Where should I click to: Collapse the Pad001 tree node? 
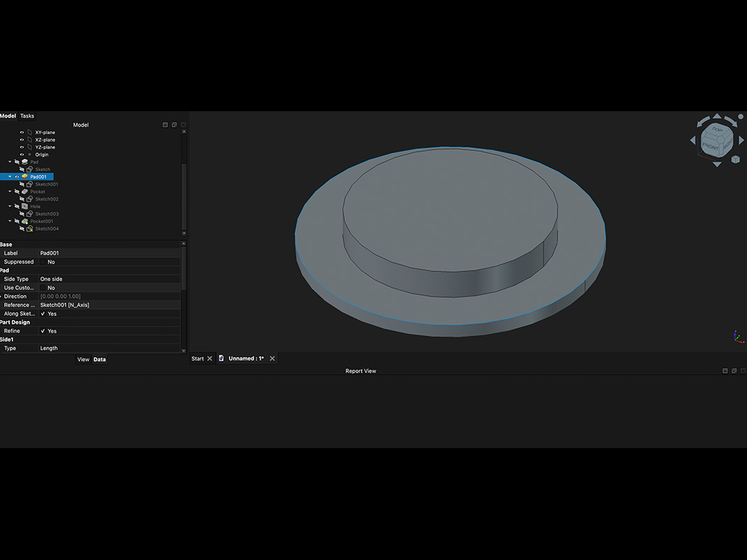(x=10, y=177)
